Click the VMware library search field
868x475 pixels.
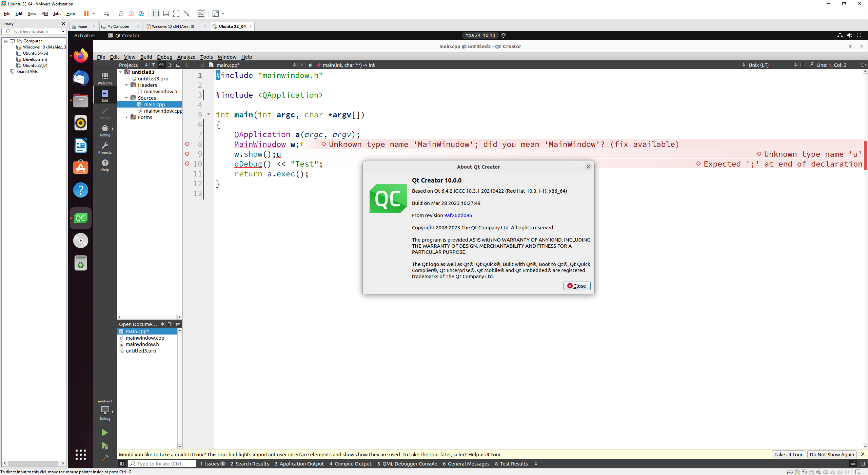pyautogui.click(x=34, y=31)
